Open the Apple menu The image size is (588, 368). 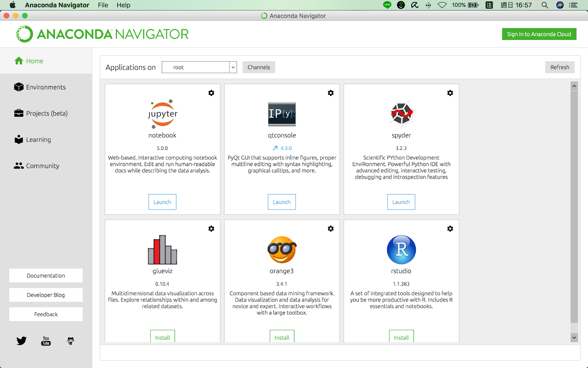12,5
